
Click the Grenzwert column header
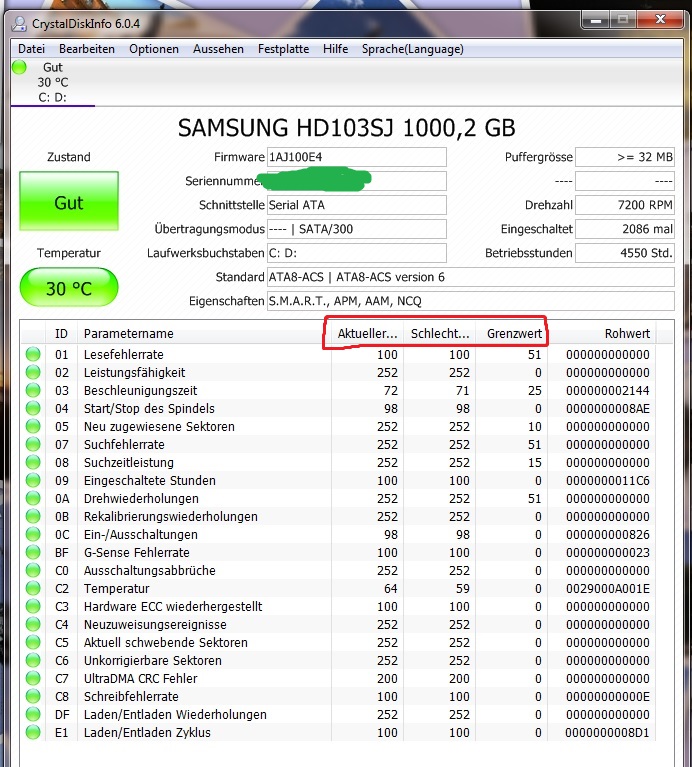click(512, 334)
